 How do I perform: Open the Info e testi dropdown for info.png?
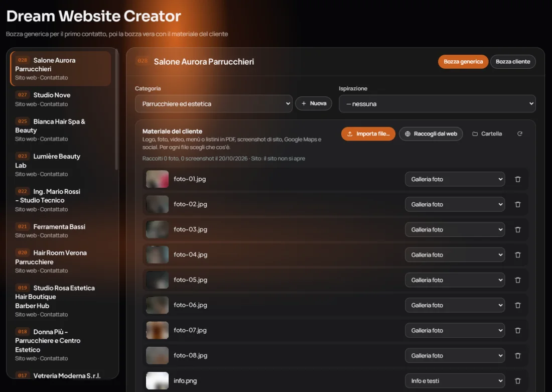[x=455, y=381]
